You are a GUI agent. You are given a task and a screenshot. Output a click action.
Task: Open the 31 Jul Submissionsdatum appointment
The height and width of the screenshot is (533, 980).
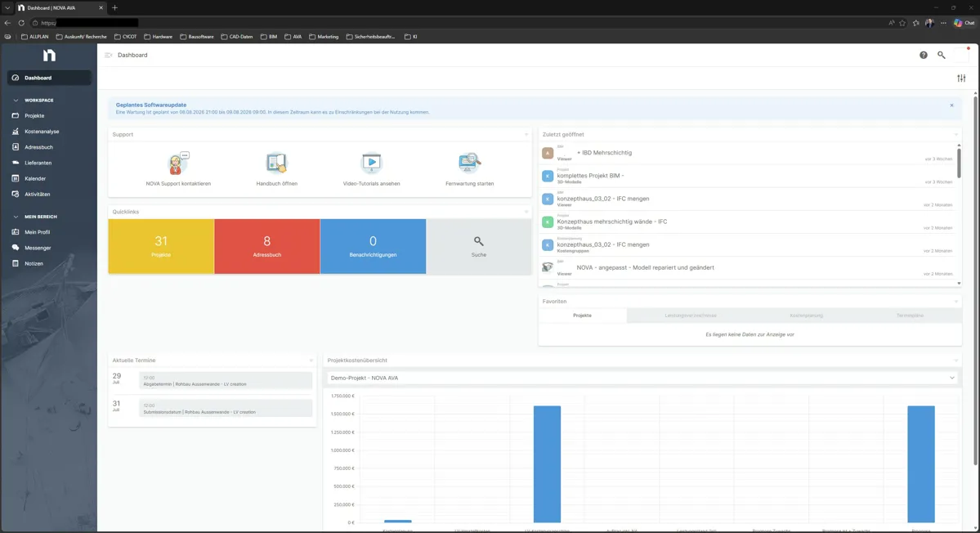(x=226, y=409)
